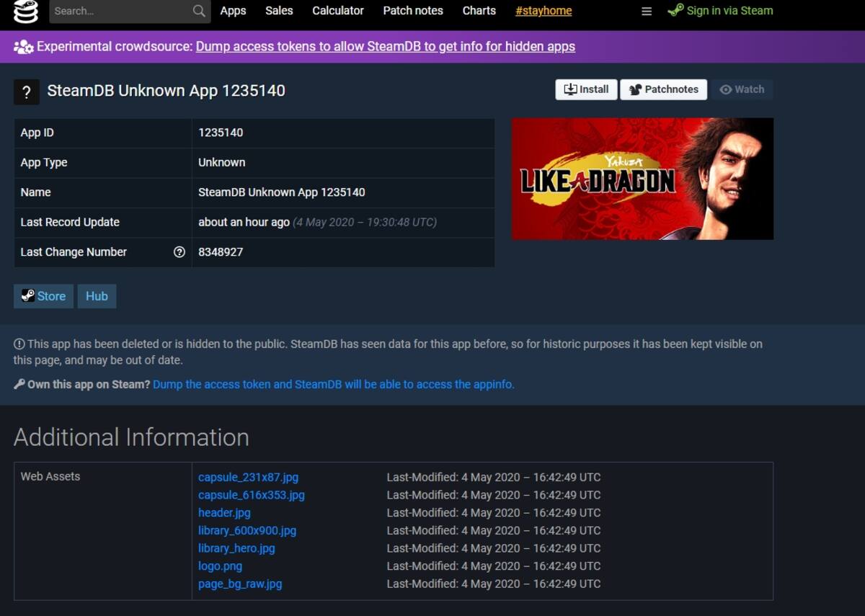The image size is (865, 616).
Task: Open the header.jpg asset link
Action: tap(224, 513)
